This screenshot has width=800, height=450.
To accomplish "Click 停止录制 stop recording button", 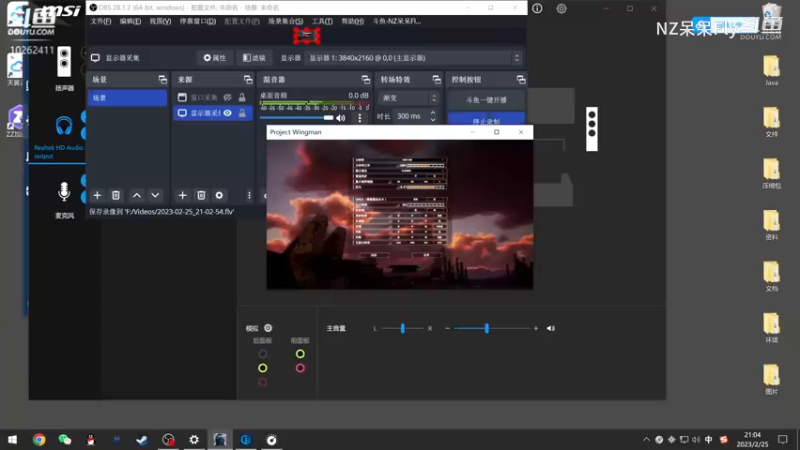I will [x=486, y=120].
